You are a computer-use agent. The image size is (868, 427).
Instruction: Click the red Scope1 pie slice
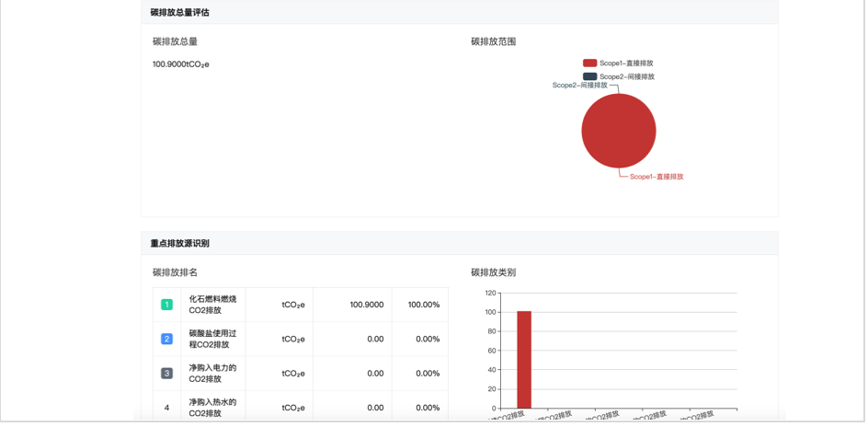(619, 131)
